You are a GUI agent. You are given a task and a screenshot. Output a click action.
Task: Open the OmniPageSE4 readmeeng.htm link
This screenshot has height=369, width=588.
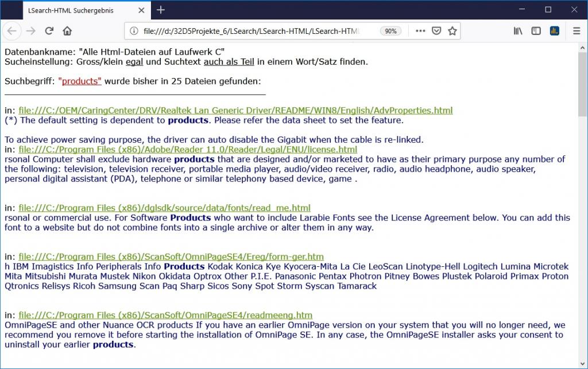165,315
